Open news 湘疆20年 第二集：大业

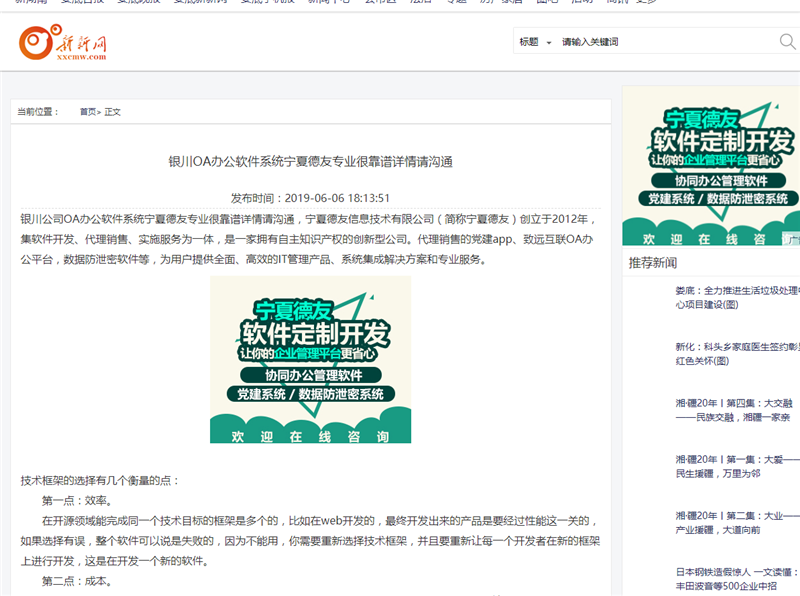point(737,523)
